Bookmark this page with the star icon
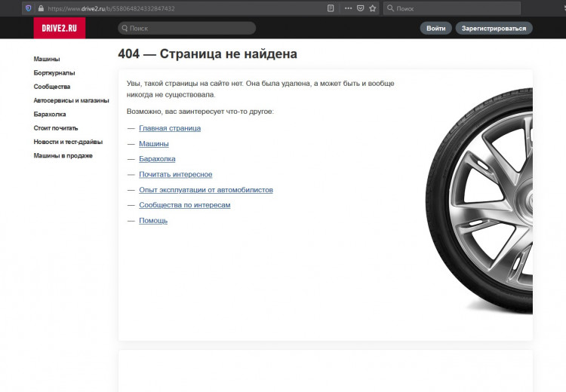The height and width of the screenshot is (392, 566). 372,8
